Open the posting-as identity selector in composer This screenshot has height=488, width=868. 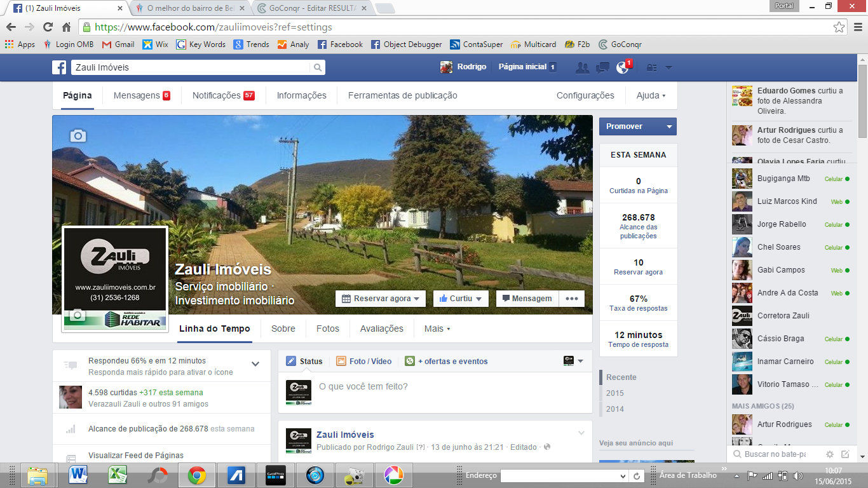point(574,361)
